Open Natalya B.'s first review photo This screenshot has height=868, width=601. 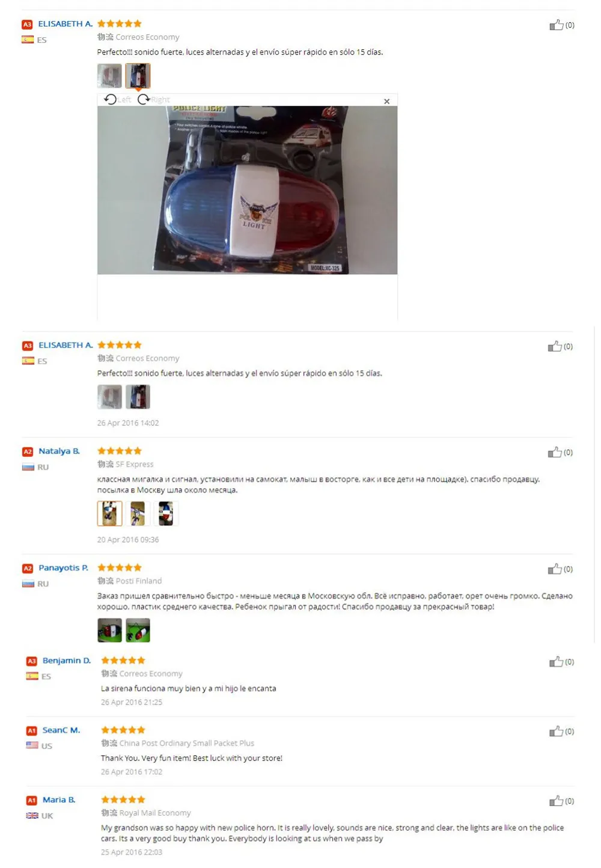click(x=109, y=513)
